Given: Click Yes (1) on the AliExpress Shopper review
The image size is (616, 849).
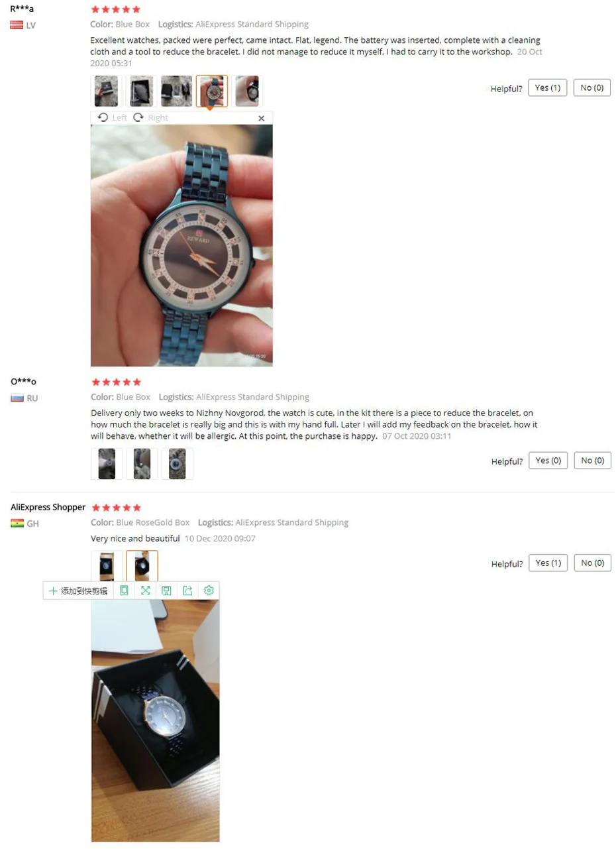Looking at the screenshot, I should [548, 563].
